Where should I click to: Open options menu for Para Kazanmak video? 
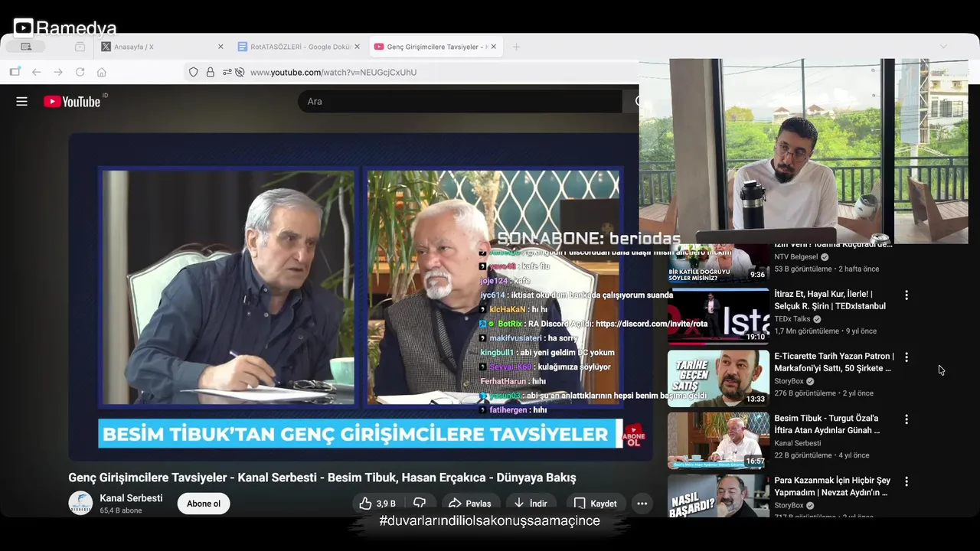click(x=906, y=481)
